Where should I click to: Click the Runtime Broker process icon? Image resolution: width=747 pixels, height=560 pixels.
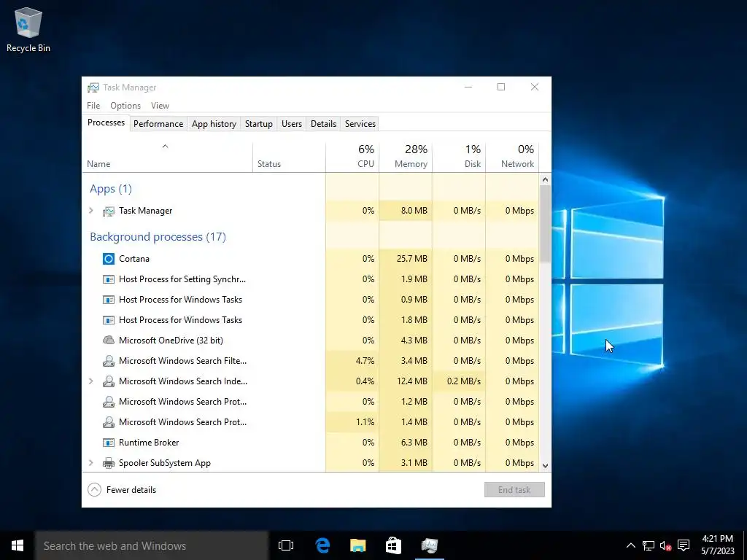tap(109, 443)
